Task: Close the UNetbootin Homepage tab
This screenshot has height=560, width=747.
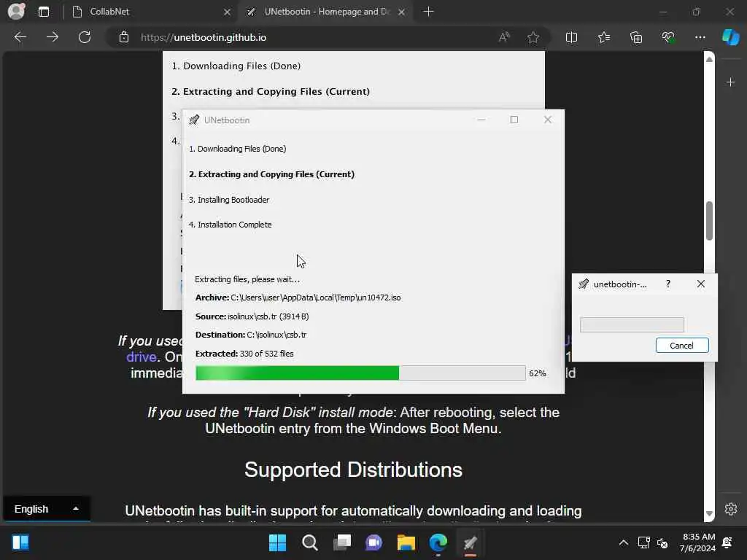Action: pos(402,12)
